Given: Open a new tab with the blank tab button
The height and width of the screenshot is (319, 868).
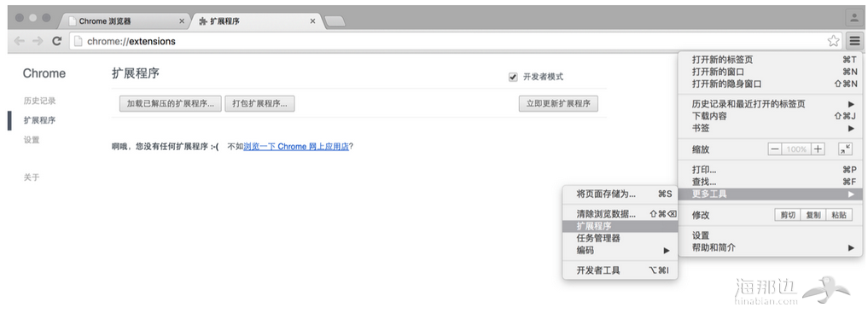Looking at the screenshot, I should tap(335, 21).
